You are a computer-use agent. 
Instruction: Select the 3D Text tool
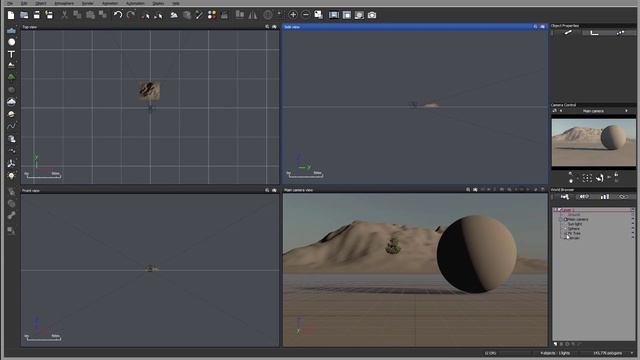11,54
